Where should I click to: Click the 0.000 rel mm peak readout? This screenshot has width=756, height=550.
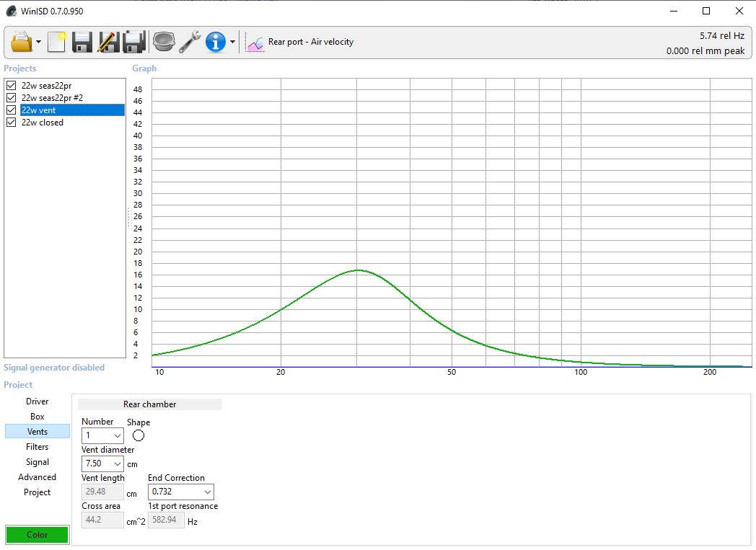click(706, 50)
